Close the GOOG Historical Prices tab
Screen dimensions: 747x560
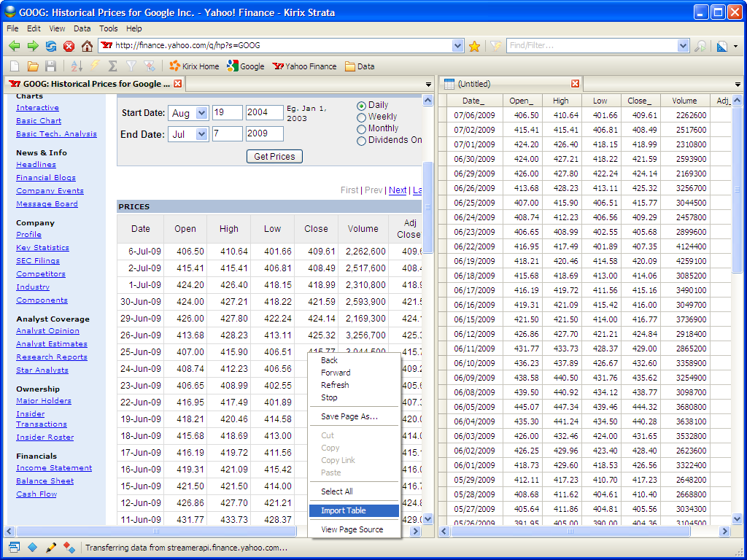coord(178,84)
